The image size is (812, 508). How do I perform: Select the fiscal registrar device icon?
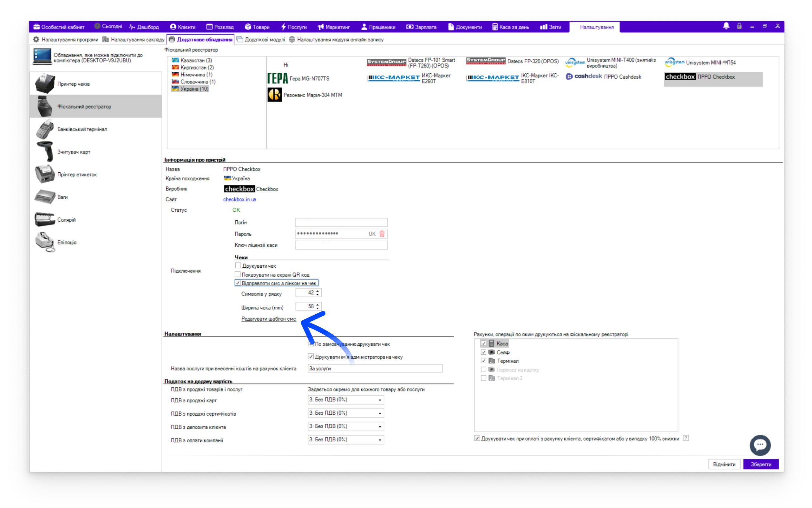pyautogui.click(x=45, y=106)
